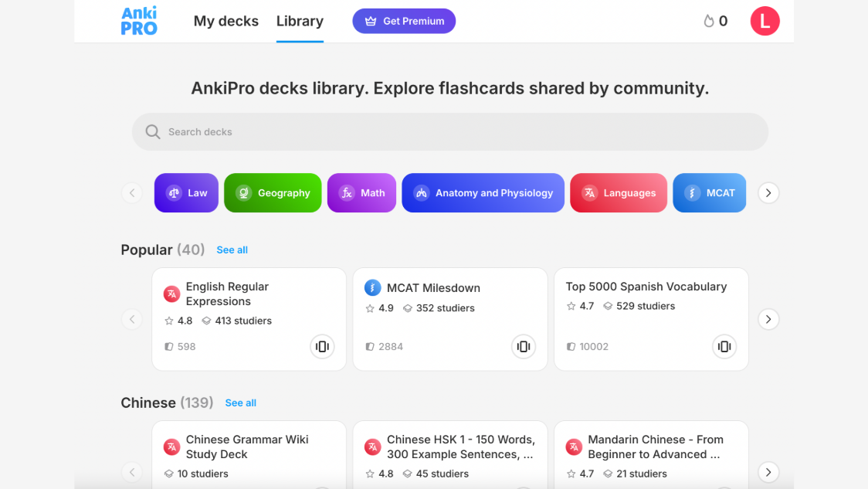Click the crown icon on Get Premium

click(370, 21)
